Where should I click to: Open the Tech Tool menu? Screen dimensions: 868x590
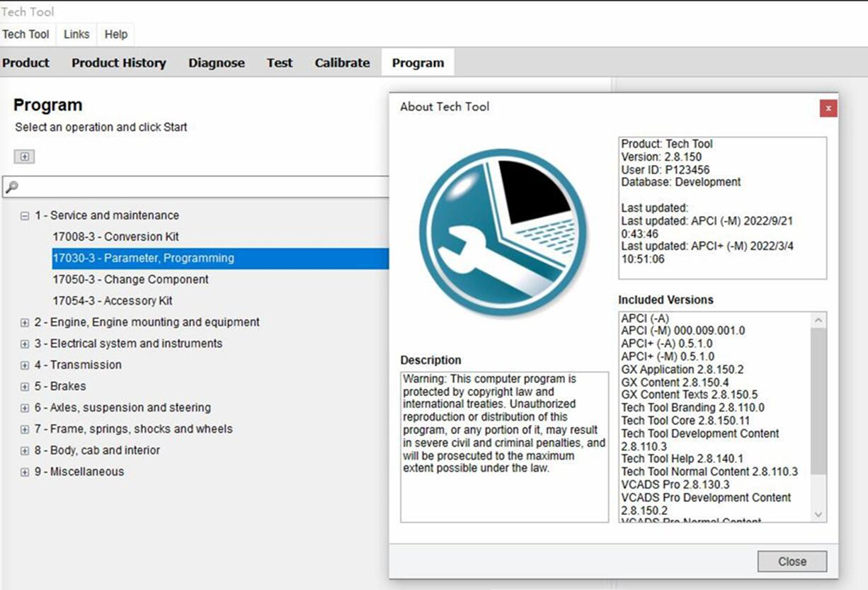pyautogui.click(x=26, y=34)
